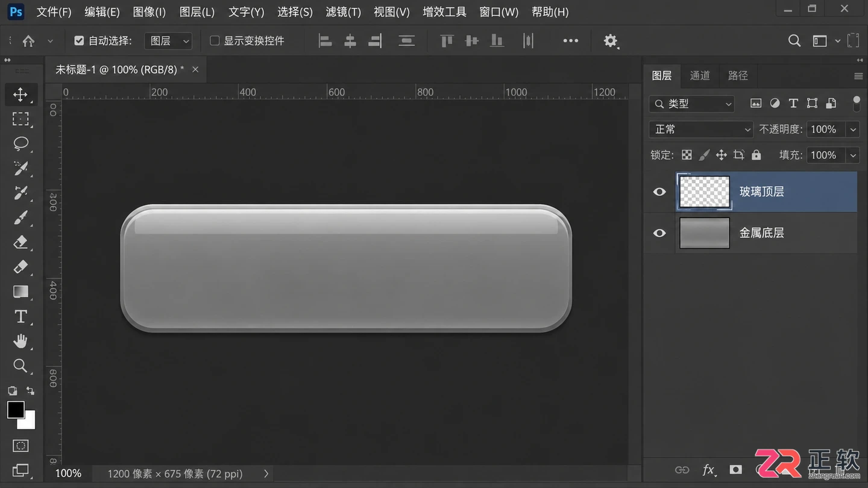Select the Move tool
Screen dimensions: 868x488
(x=20, y=95)
